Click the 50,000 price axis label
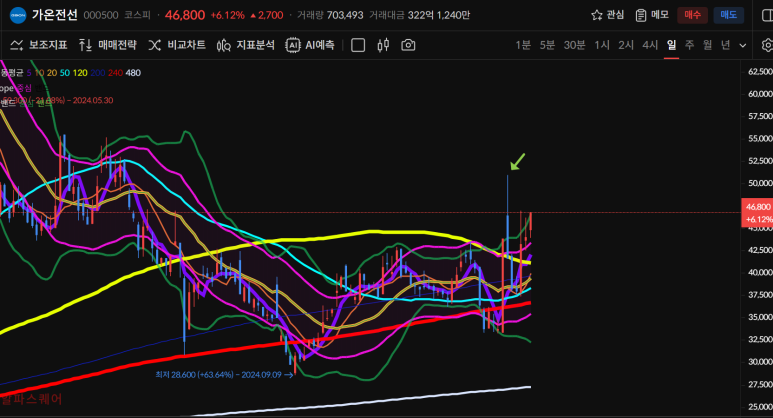The image size is (773, 418). [x=760, y=183]
